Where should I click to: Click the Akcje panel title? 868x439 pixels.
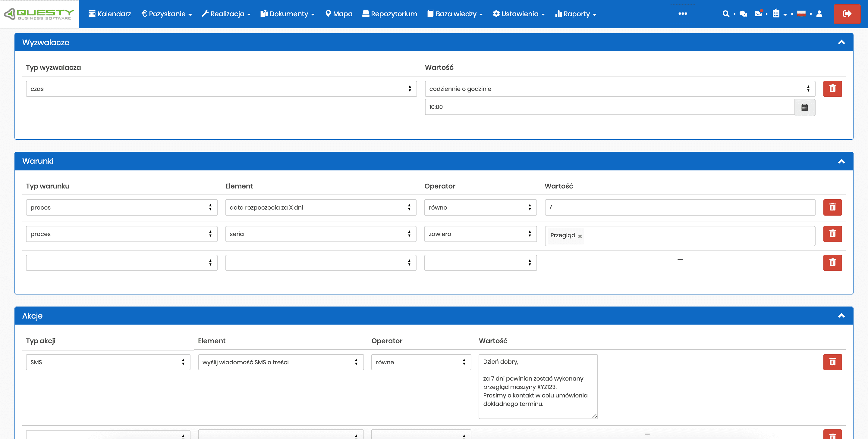point(32,316)
